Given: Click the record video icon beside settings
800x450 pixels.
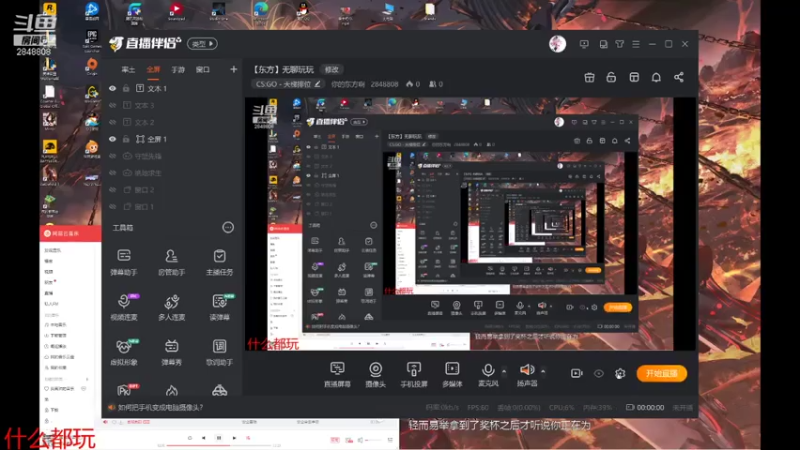Looking at the screenshot, I should [x=577, y=373].
